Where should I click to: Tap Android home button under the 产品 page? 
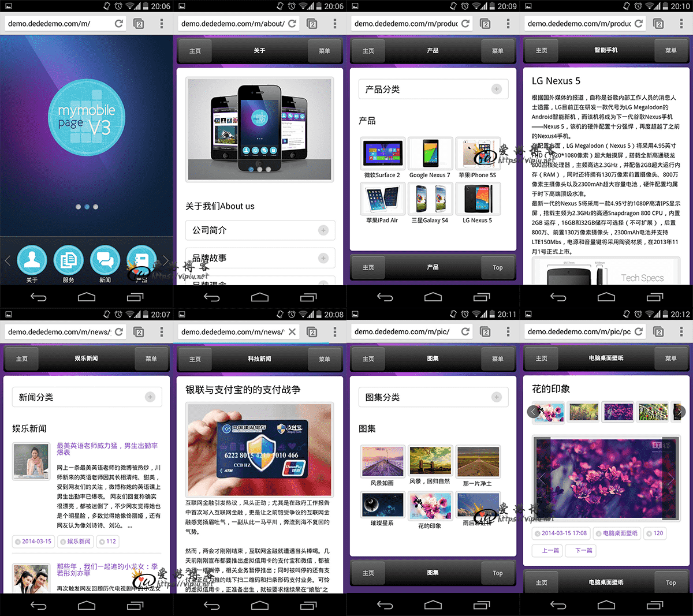coord(433,297)
